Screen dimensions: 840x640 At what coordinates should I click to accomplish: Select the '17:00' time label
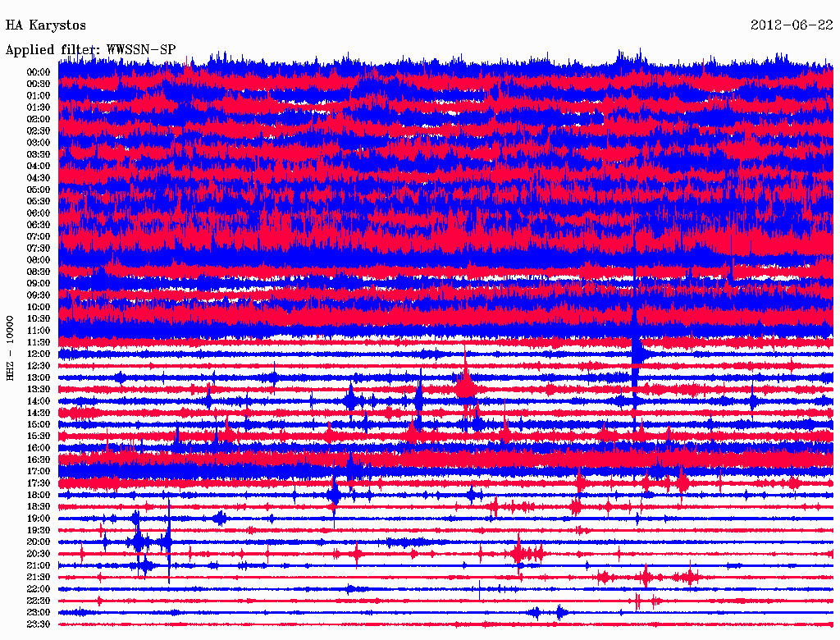coord(39,472)
